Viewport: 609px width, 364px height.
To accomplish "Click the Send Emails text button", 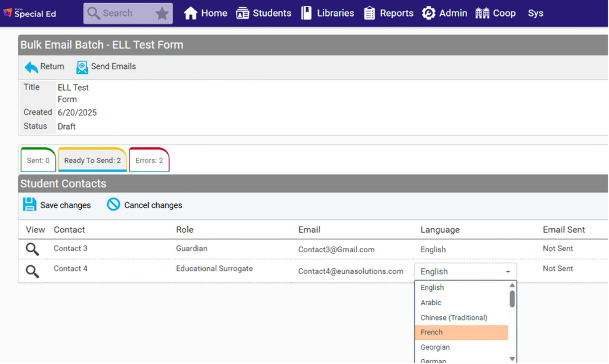I will [114, 66].
